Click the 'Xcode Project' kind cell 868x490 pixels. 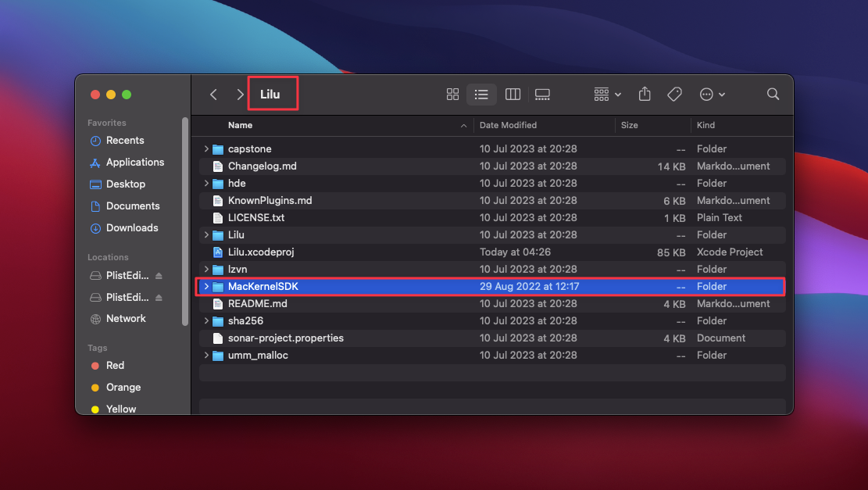point(730,252)
